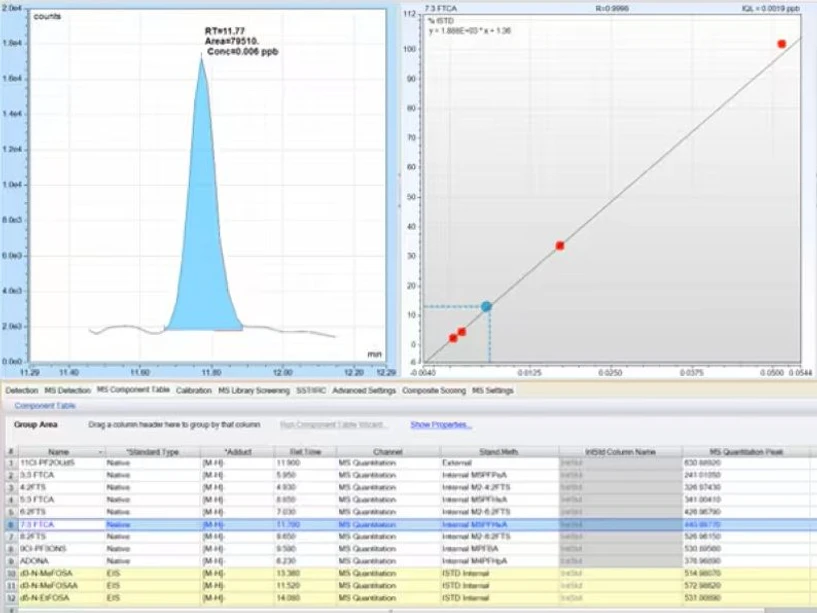The image size is (817, 613).
Task: Select the MS Component Table tab
Action: [x=133, y=390]
